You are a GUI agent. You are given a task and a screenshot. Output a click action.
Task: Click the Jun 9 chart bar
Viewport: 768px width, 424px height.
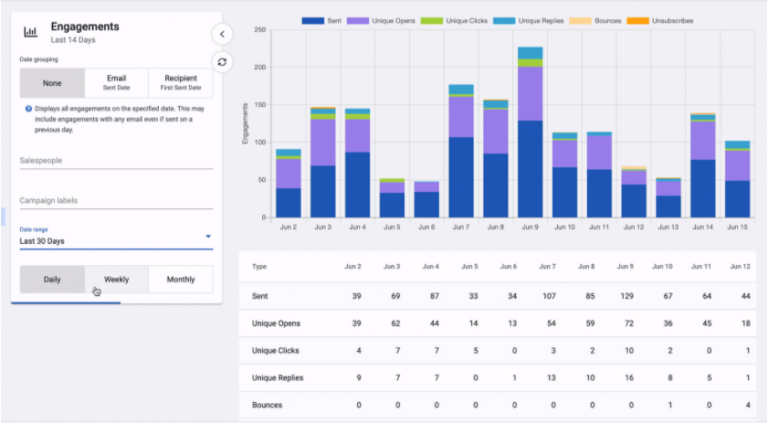530,150
